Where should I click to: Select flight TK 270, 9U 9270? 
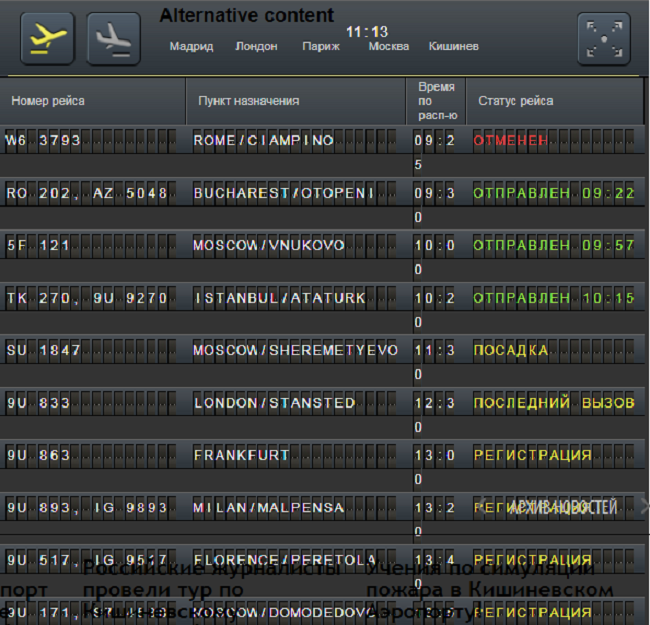(87, 298)
